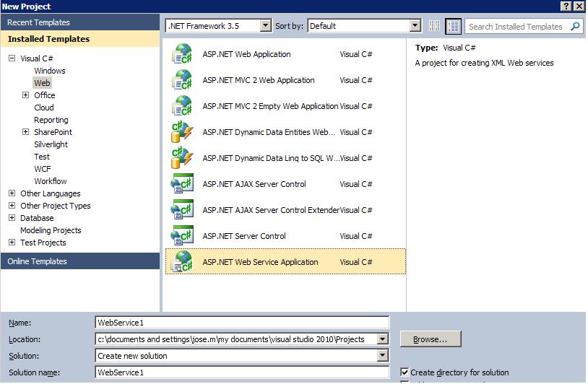Switch to medium icons list view

point(454,26)
